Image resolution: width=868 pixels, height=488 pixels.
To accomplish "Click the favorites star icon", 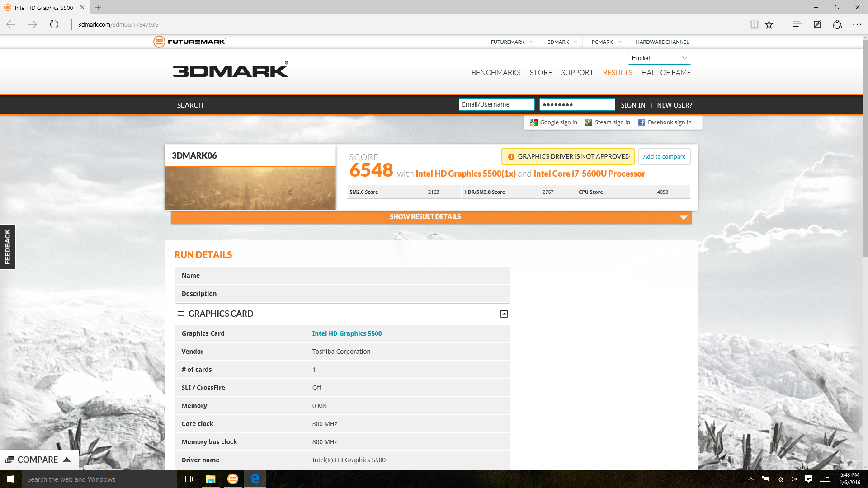I will [x=769, y=24].
